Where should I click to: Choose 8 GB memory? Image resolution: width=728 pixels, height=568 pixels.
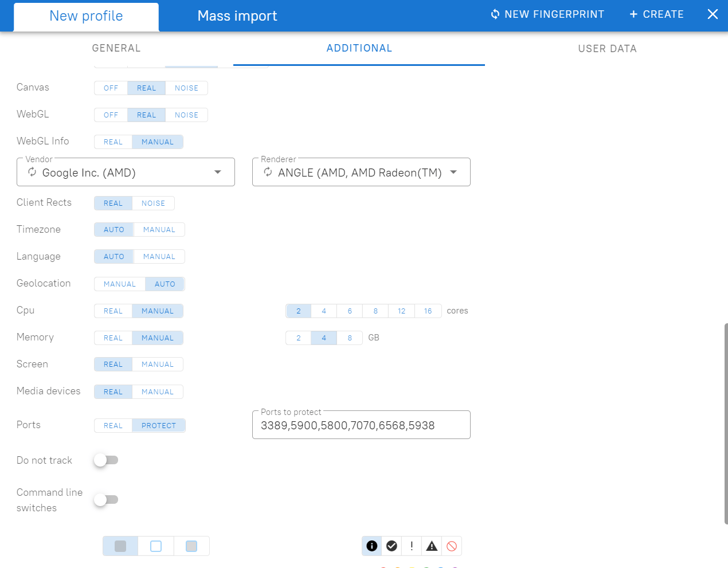(x=350, y=338)
